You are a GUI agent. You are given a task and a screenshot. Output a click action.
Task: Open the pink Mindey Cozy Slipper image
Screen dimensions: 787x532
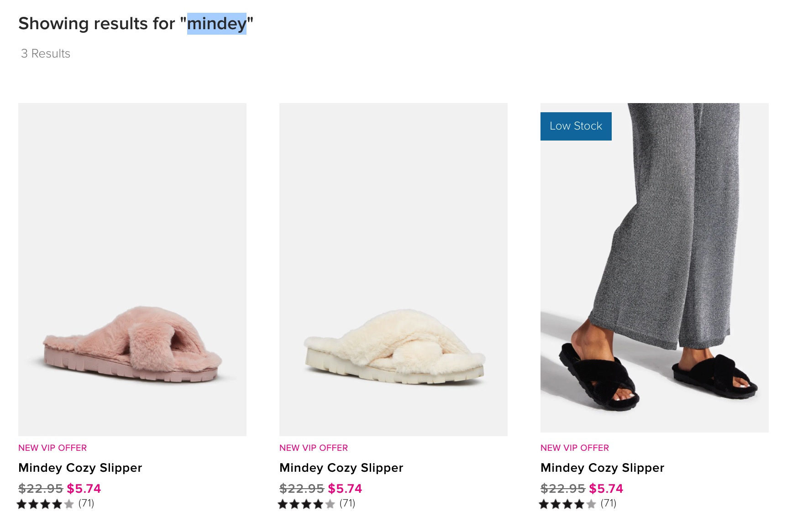[x=132, y=269]
